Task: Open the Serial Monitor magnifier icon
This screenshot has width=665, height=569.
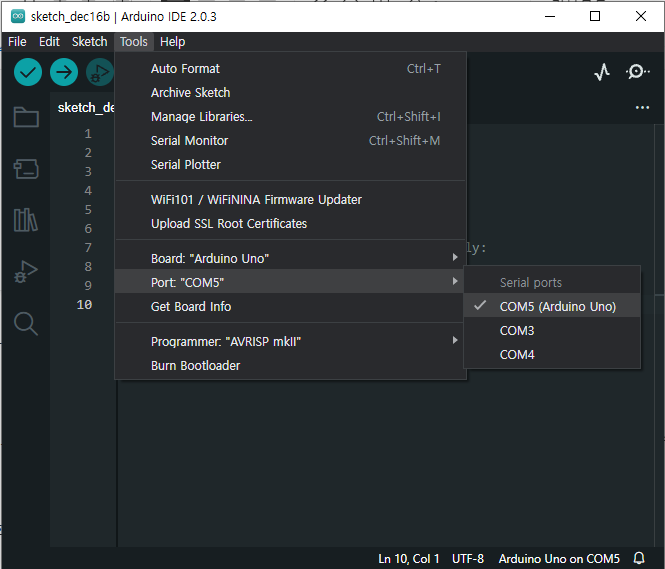Action: click(637, 72)
